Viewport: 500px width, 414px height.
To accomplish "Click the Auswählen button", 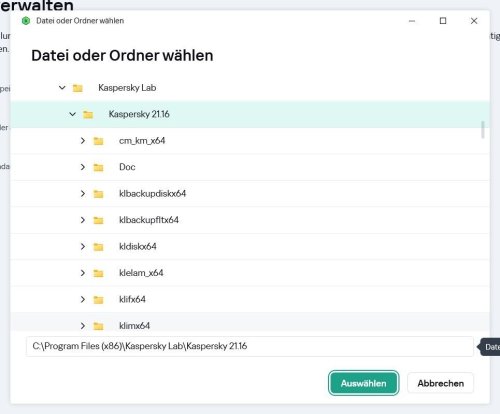I will coord(363,383).
